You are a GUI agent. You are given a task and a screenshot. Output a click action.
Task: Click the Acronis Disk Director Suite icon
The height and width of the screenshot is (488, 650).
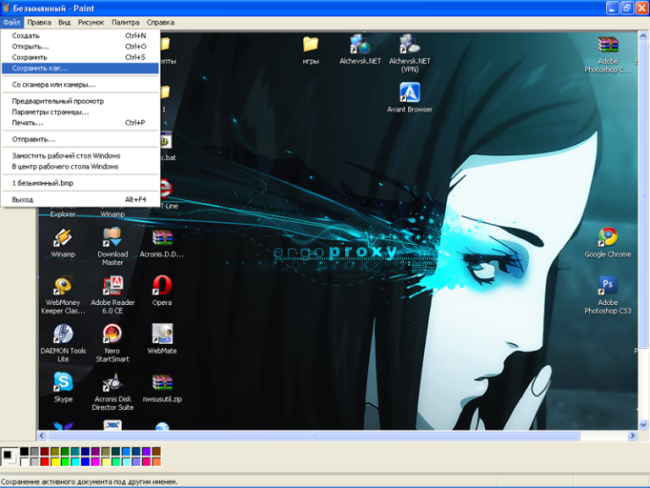[112, 382]
